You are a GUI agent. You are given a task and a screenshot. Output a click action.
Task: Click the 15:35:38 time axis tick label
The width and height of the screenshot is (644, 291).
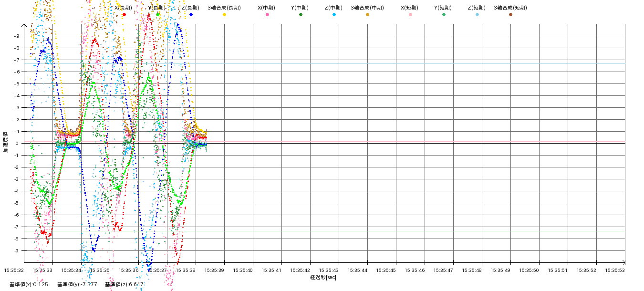pos(186,270)
